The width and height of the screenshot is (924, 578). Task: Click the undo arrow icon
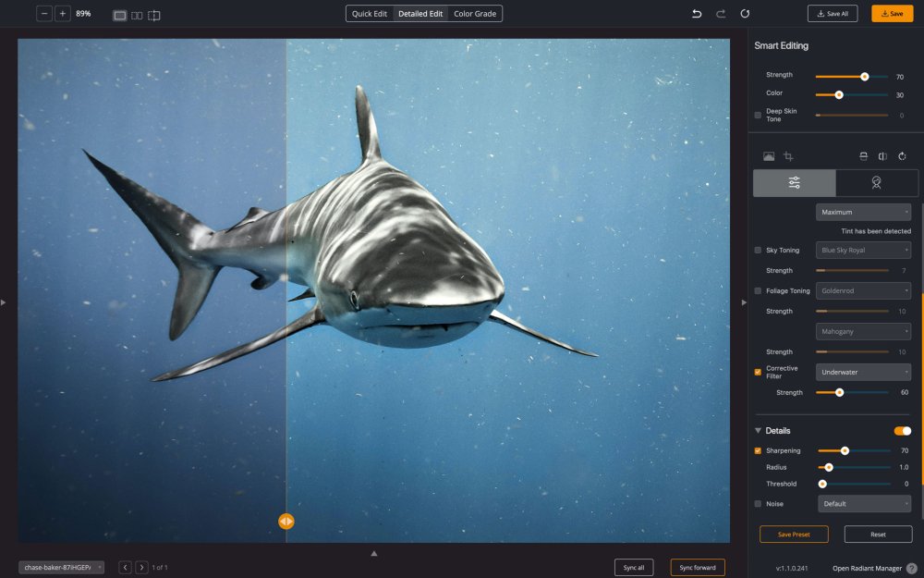[697, 14]
